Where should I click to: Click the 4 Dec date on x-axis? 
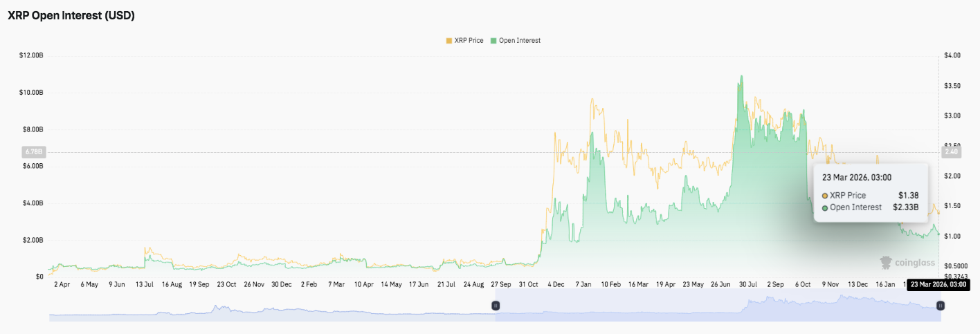[x=556, y=284]
